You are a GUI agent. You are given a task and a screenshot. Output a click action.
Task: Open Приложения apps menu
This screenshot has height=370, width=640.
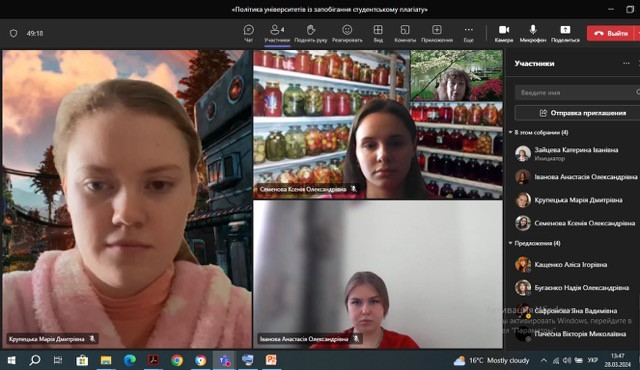pyautogui.click(x=437, y=33)
